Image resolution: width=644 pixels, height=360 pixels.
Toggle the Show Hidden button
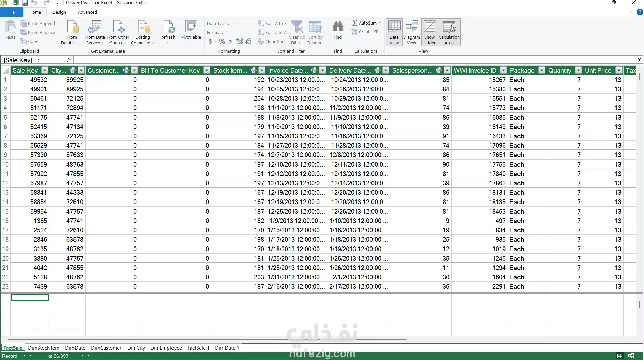[429, 32]
